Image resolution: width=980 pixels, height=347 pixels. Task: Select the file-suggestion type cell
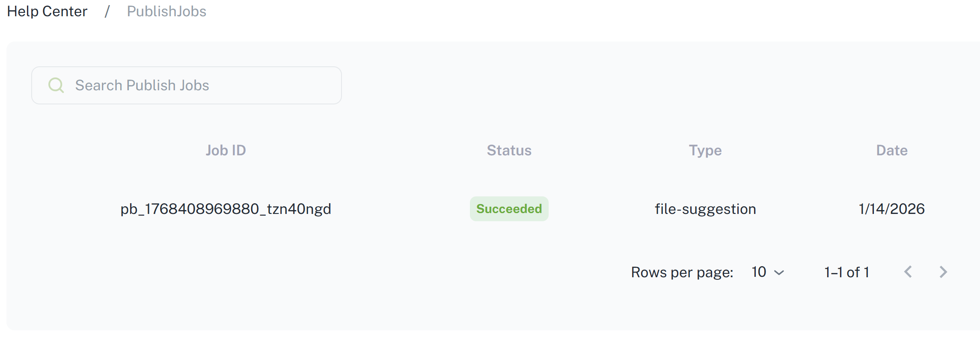point(705,209)
